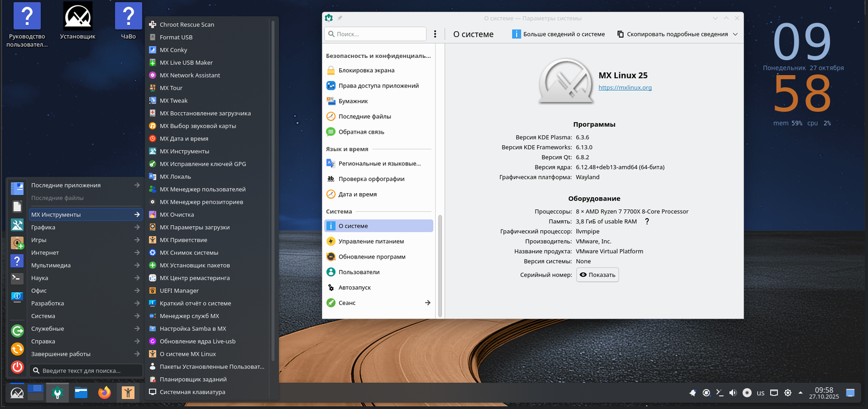Click the orange restart icon in launcher
868x409 pixels.
click(x=17, y=349)
